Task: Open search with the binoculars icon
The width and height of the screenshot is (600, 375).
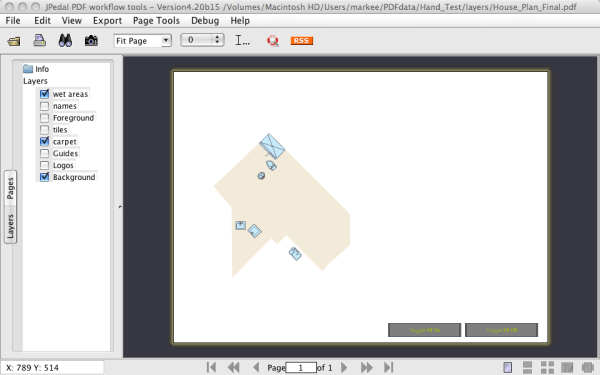Action: [x=65, y=40]
